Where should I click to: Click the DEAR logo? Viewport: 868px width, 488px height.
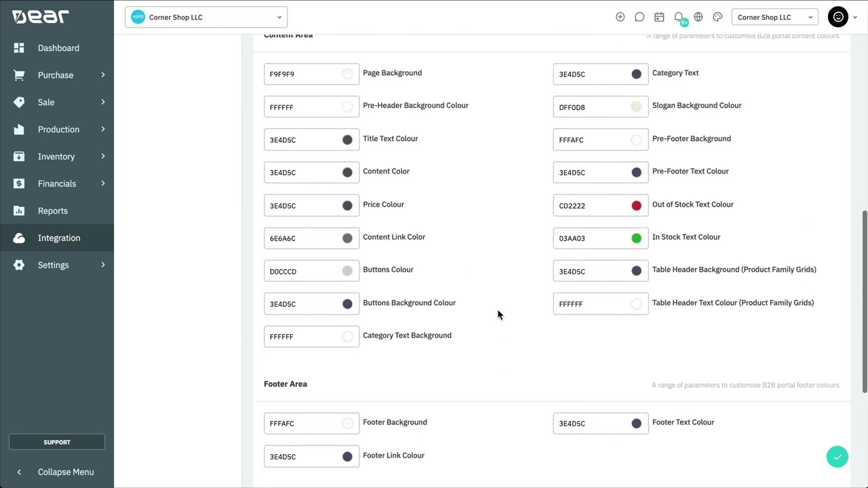(40, 17)
